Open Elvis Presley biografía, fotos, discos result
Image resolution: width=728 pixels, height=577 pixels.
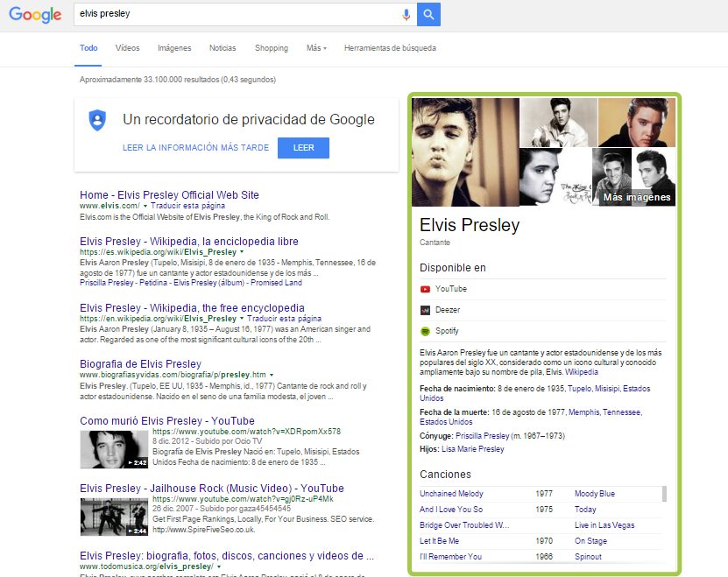click(x=227, y=556)
